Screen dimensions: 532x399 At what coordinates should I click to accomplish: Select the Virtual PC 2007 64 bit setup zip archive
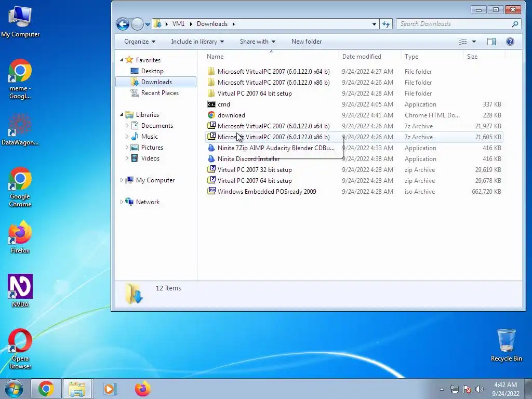click(x=354, y=180)
